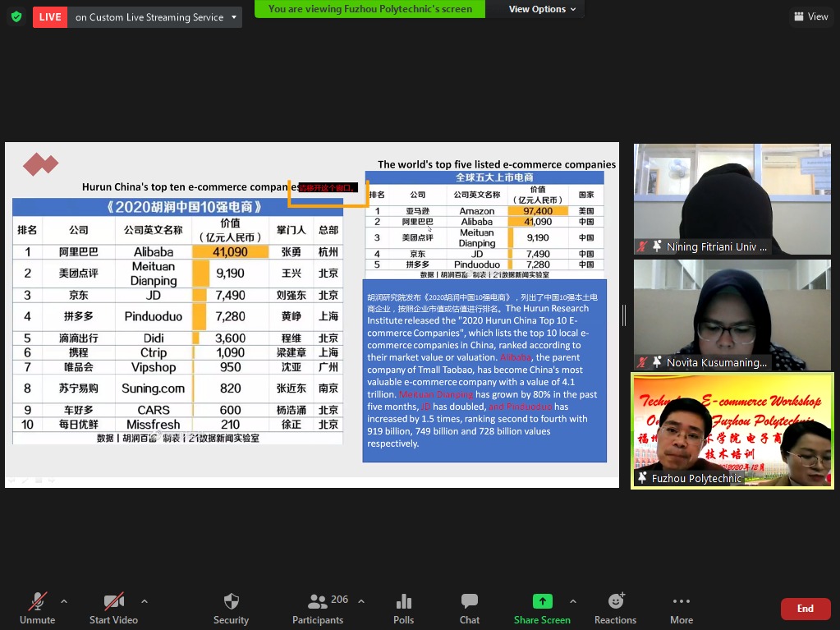Click the heading "The world's top five listed e-commerce companies"

click(x=497, y=164)
